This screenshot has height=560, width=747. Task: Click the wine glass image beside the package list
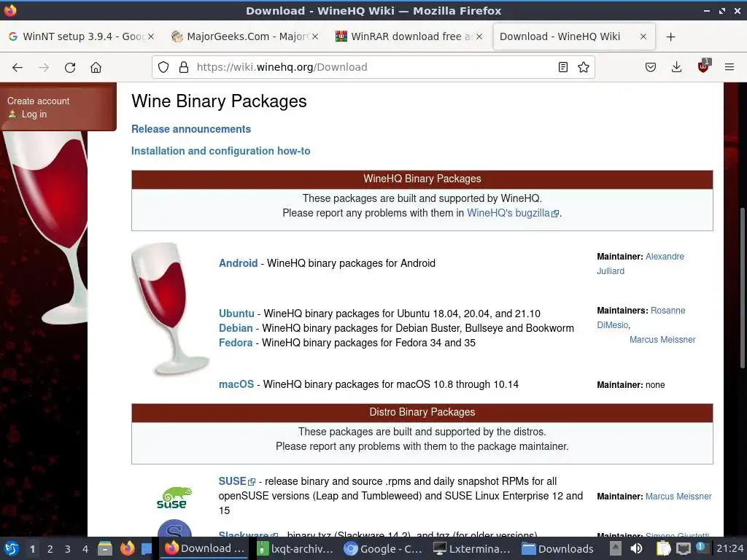[x=170, y=308]
